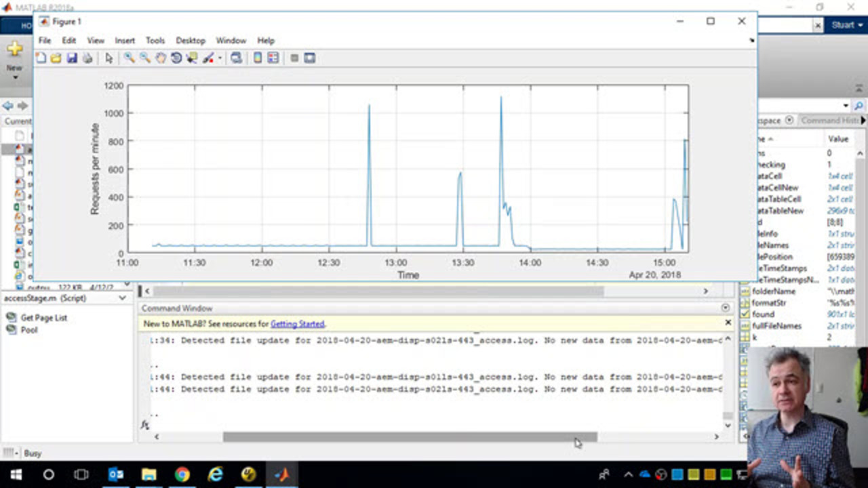This screenshot has width=868, height=488.
Task: Open the Tools menu in Figure 1
Action: coord(155,41)
